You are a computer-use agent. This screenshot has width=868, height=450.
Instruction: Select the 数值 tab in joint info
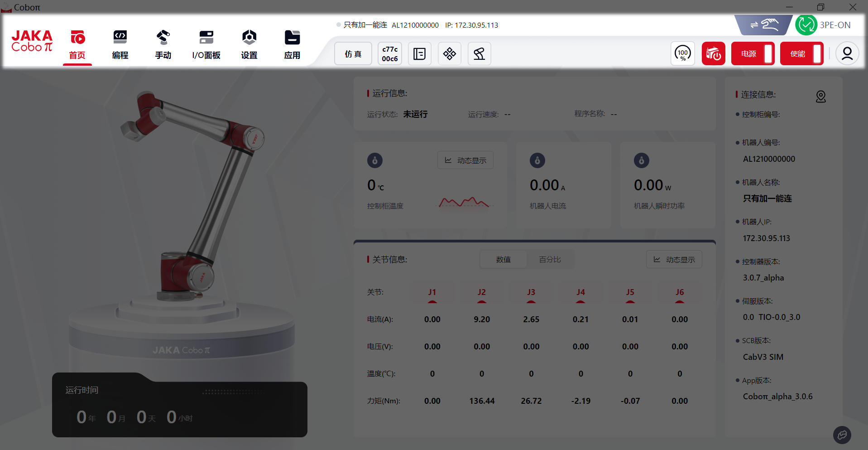[x=503, y=260]
